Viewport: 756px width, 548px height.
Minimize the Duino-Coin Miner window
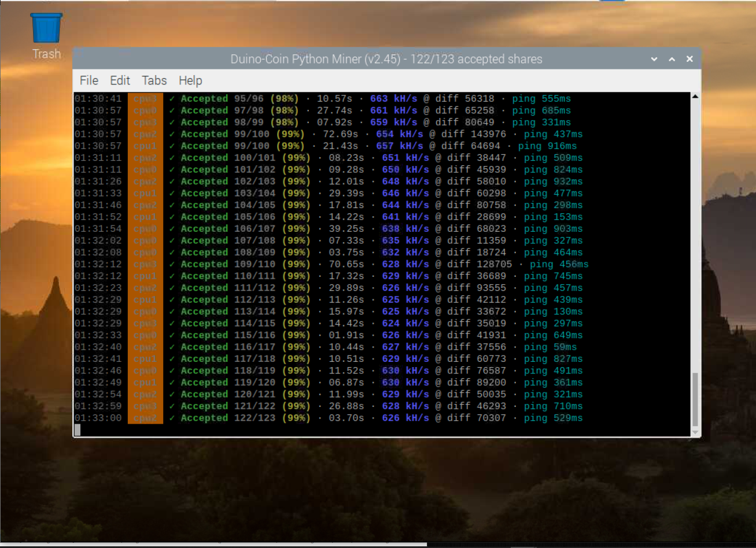pyautogui.click(x=654, y=59)
